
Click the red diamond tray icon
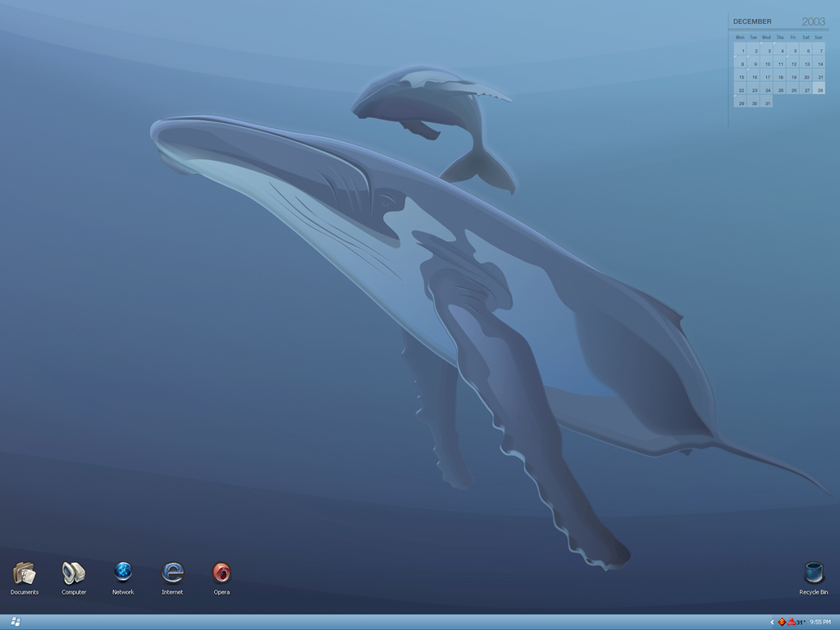pos(782,622)
